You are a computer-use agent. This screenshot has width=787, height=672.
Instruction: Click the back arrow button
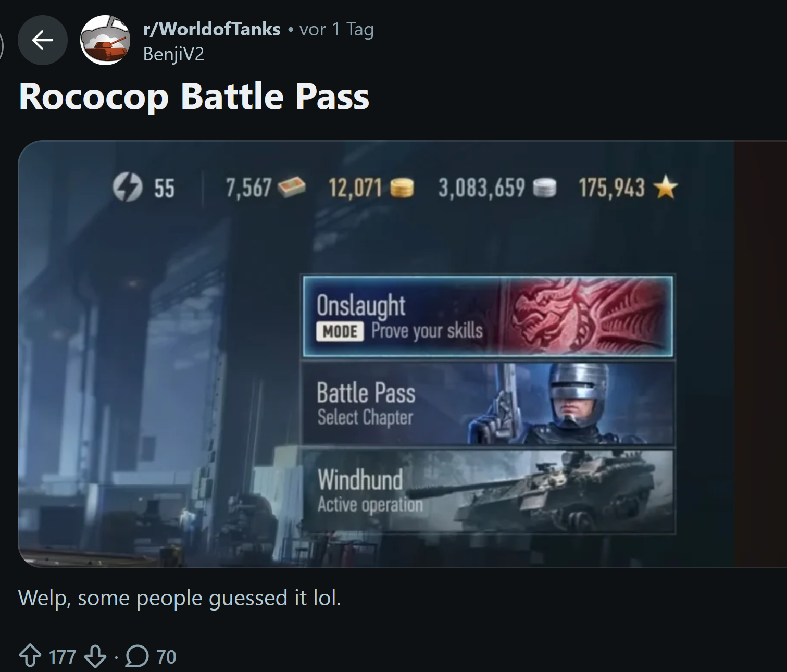point(43,40)
